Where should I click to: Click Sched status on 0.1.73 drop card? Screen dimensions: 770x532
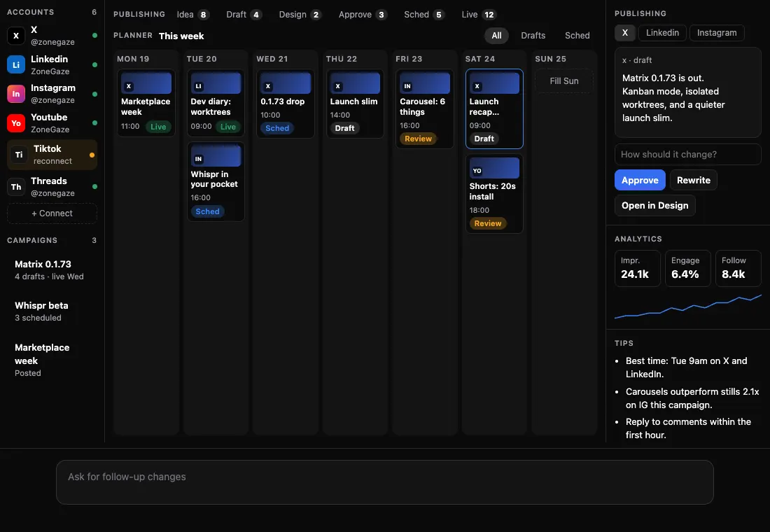point(277,128)
